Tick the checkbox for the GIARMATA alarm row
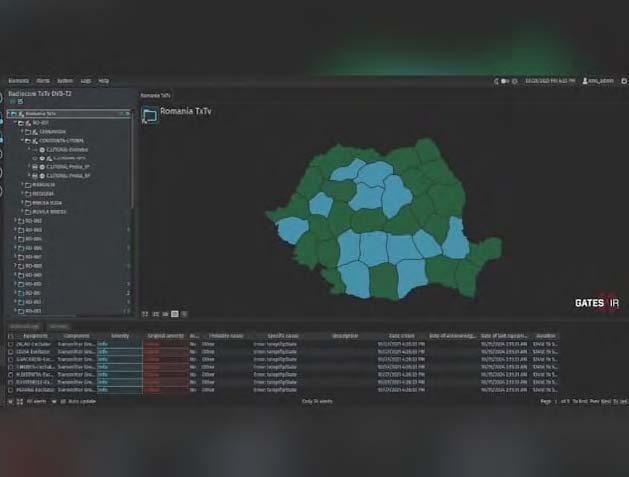This screenshot has height=477, width=629. click(x=11, y=359)
